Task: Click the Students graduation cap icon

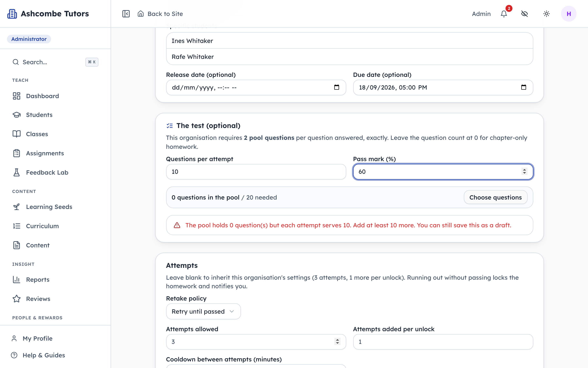Action: tap(17, 115)
